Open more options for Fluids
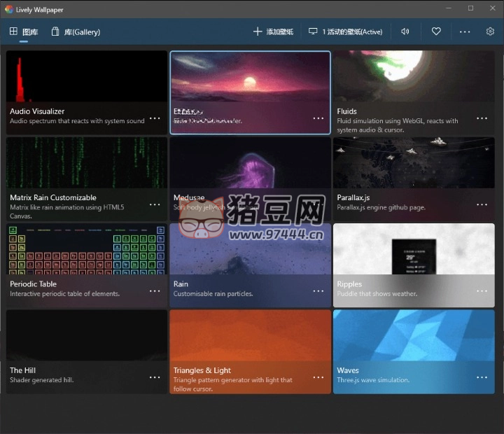 (x=482, y=118)
